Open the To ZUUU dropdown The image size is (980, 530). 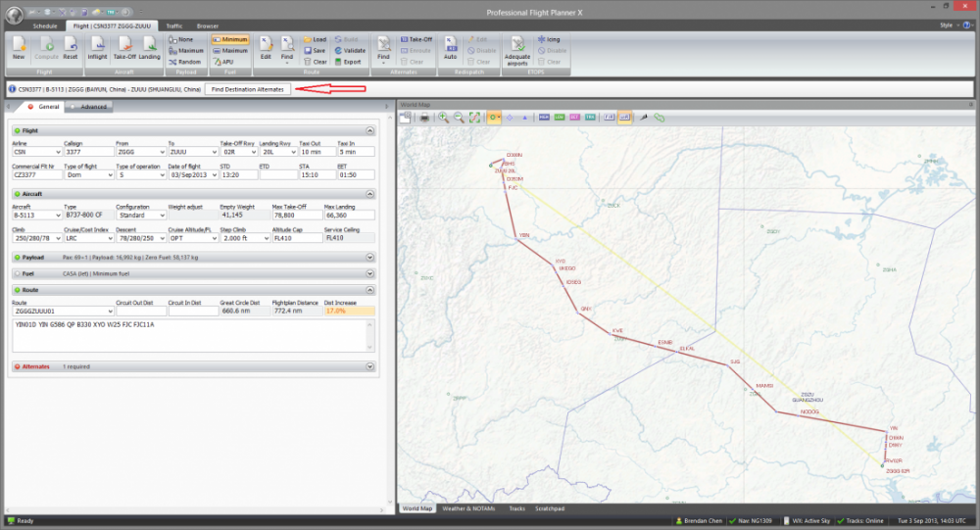click(215, 152)
